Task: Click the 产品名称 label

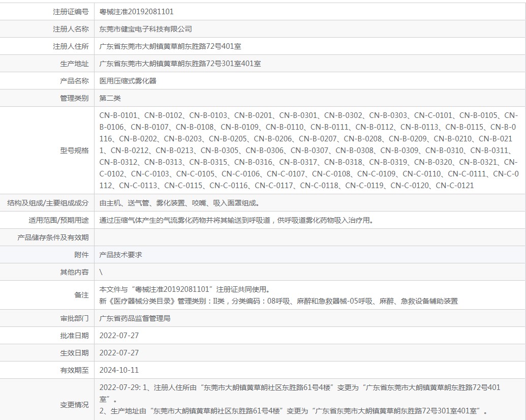Action: pyautogui.click(x=75, y=81)
